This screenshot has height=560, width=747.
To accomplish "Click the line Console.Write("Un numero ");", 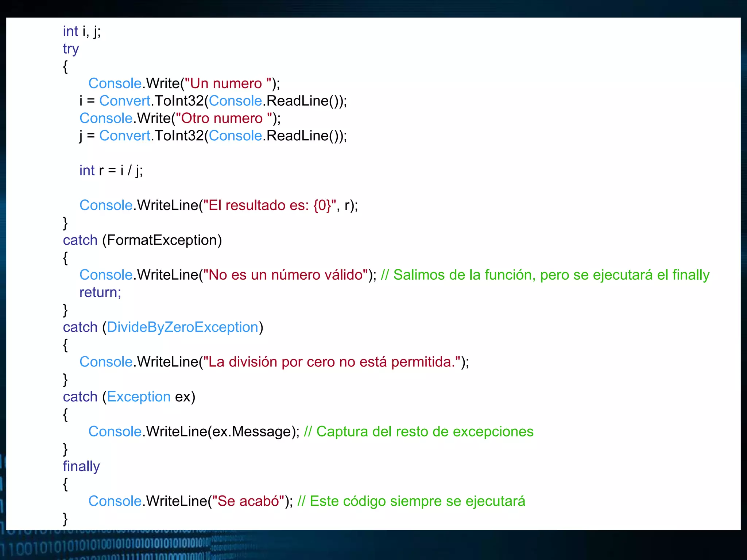I will point(184,83).
